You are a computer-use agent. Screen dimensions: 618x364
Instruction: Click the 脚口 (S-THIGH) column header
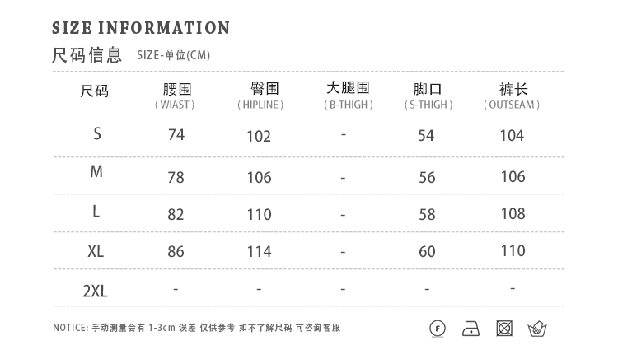(x=428, y=96)
